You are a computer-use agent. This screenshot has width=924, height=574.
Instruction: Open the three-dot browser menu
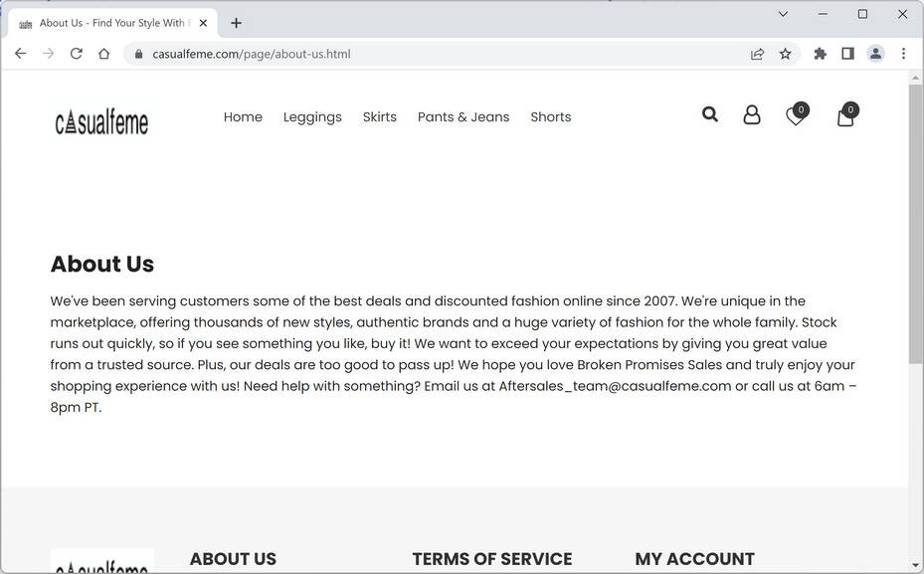pos(903,53)
